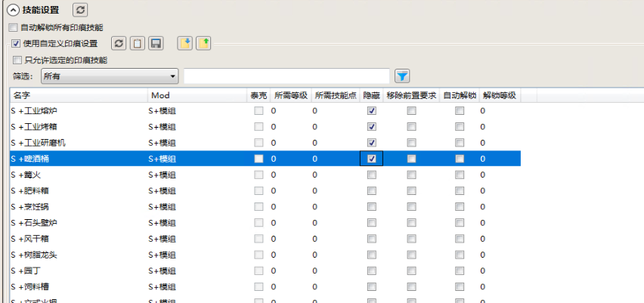Check 移除前置要求 for S+啤酒桶 row
Screen dimensions: 644x303
coord(411,159)
